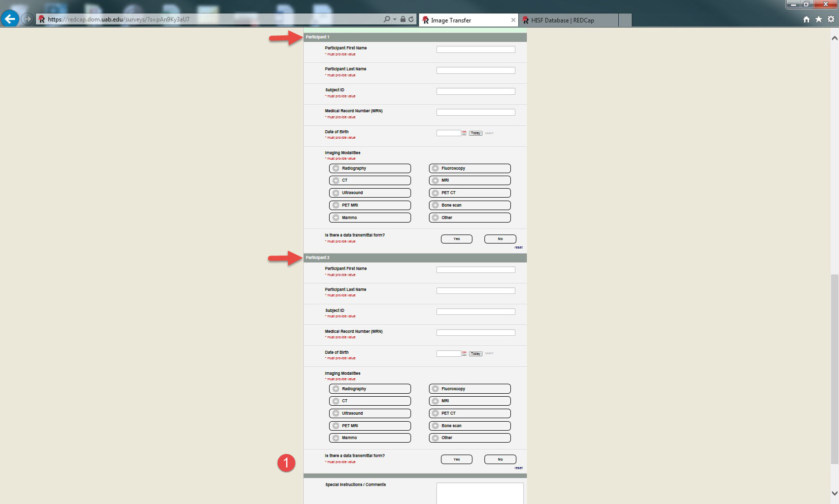Image resolution: width=839 pixels, height=504 pixels.
Task: Expand the address bar dropdown arrow
Action: (395, 19)
